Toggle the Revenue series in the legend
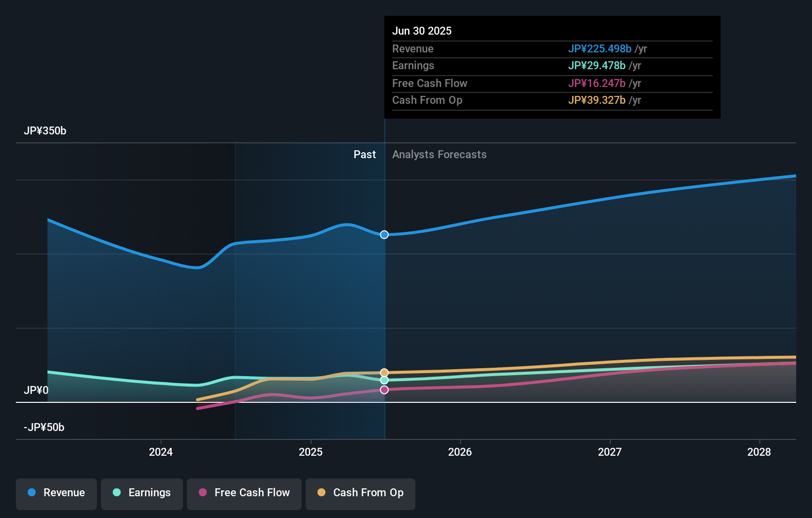This screenshot has width=812, height=518. (x=56, y=494)
